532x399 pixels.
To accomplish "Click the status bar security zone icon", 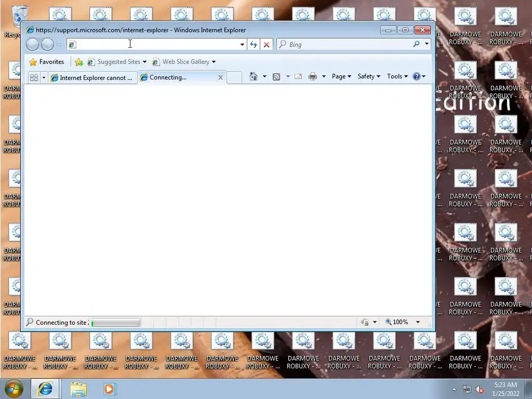I will [365, 322].
